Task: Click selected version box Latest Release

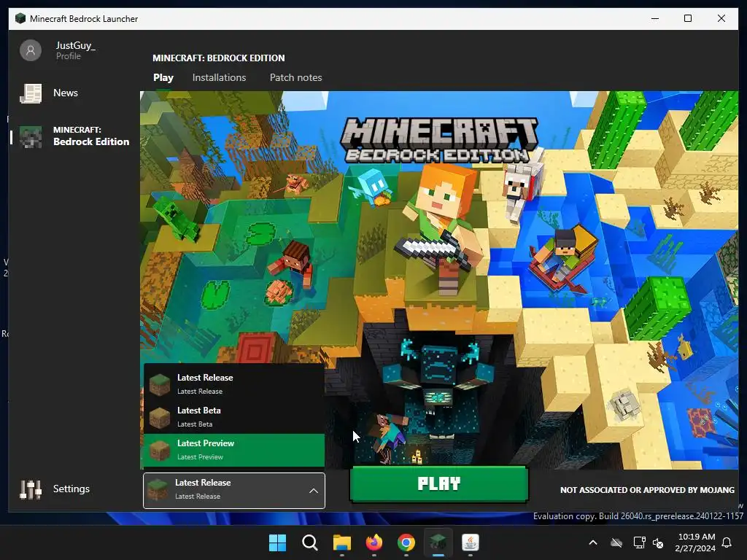Action: click(234, 491)
